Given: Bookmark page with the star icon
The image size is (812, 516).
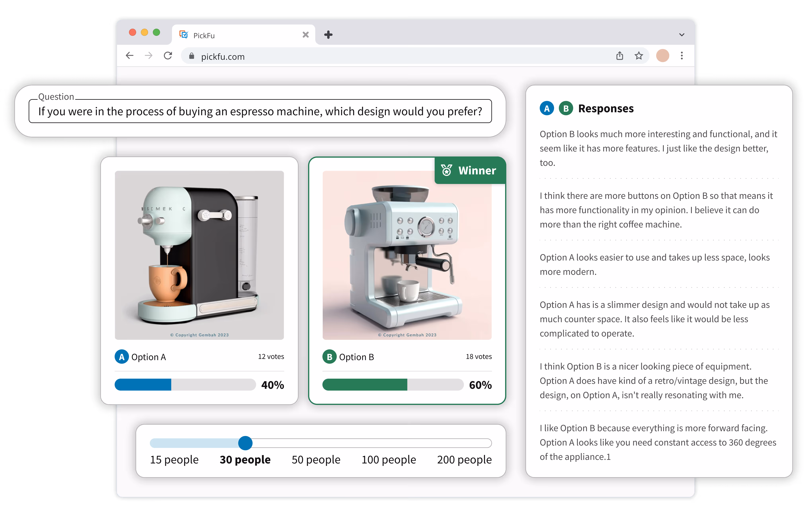Looking at the screenshot, I should point(639,56).
